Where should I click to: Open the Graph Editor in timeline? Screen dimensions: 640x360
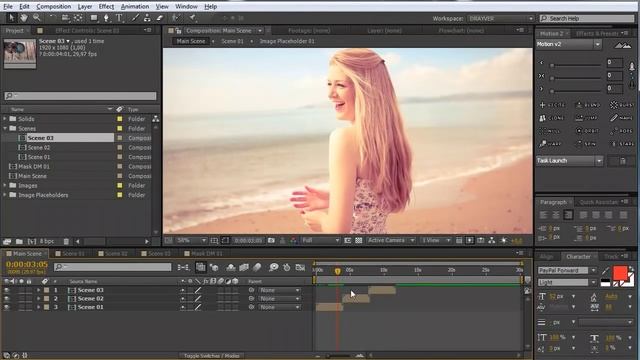coord(300,267)
